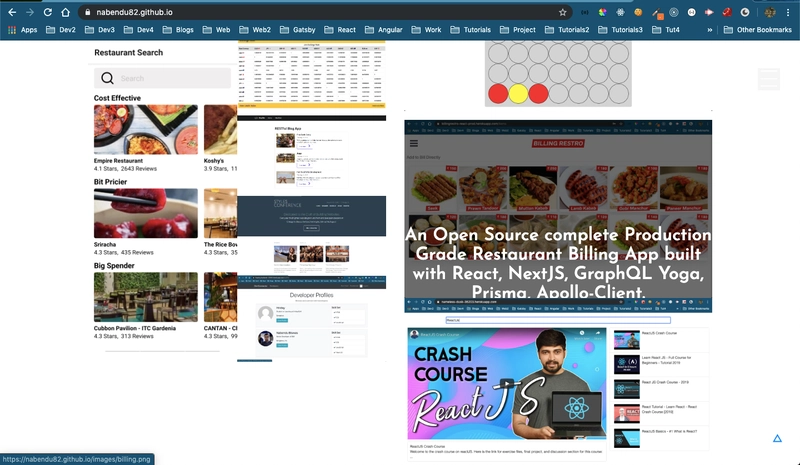
Task: Click the 'Cost Effective' section heading
Action: click(x=117, y=98)
